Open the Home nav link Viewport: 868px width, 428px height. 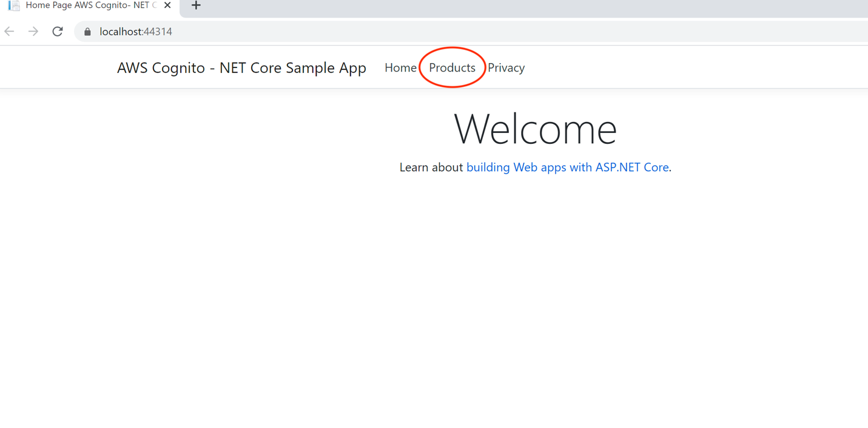pyautogui.click(x=400, y=67)
